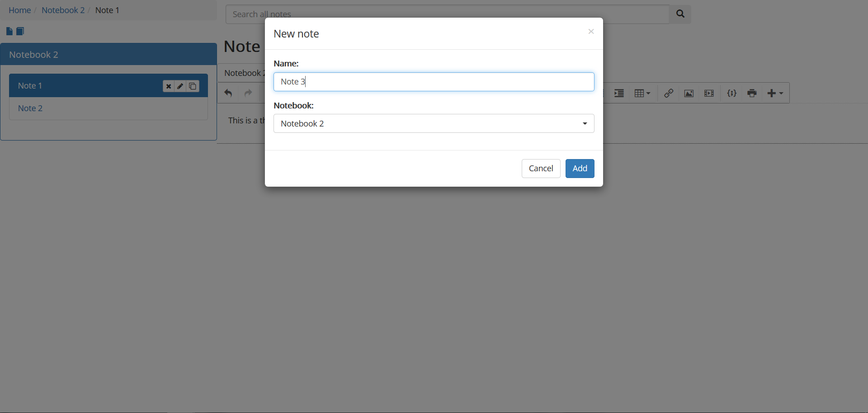Click Add to create Note 3
Screen dimensions: 868x413
580,168
